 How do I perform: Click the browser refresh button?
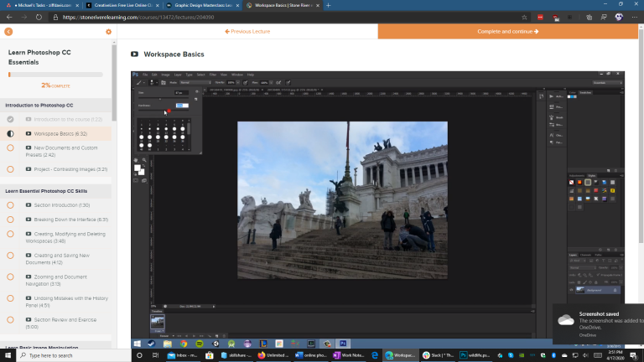click(x=39, y=16)
